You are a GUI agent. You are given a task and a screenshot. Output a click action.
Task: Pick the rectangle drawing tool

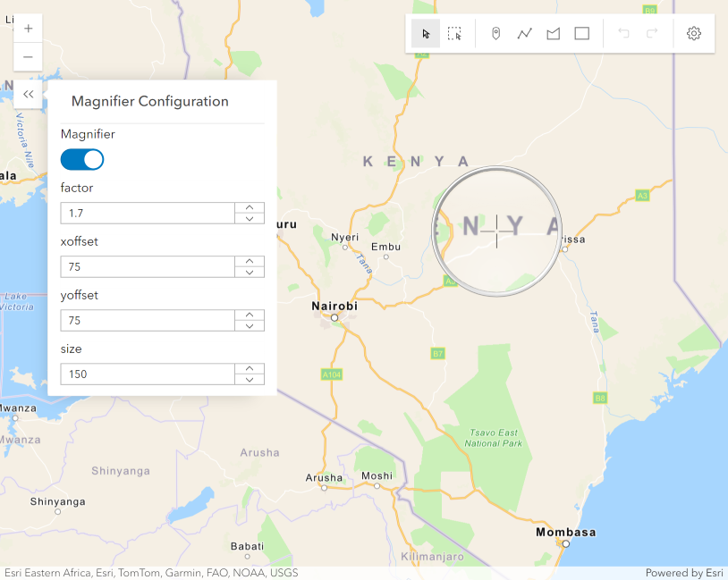[581, 33]
